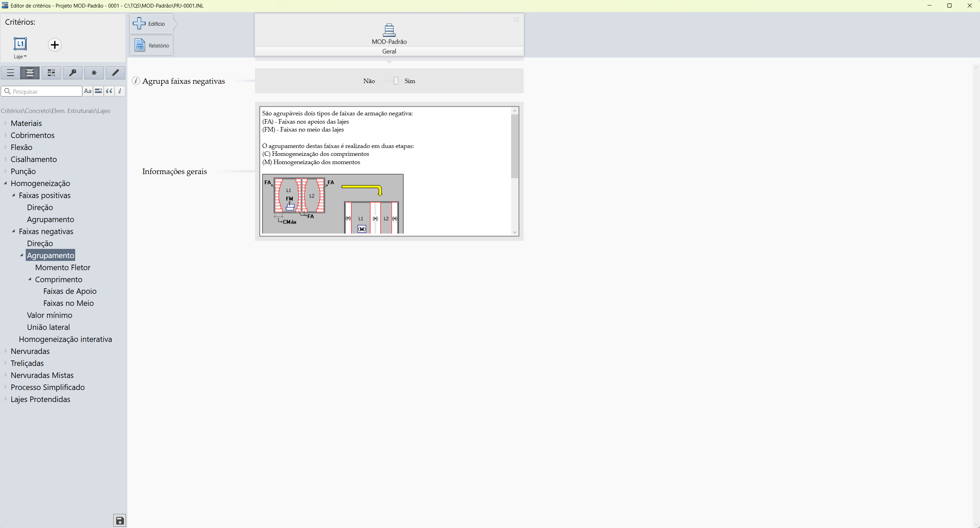Minimize the Editor de critérios window

[930, 5]
